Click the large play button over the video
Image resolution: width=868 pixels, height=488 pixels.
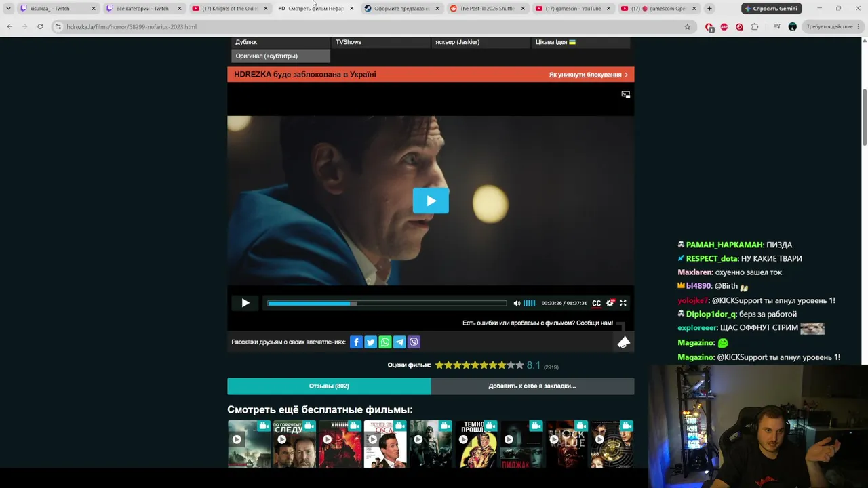431,201
